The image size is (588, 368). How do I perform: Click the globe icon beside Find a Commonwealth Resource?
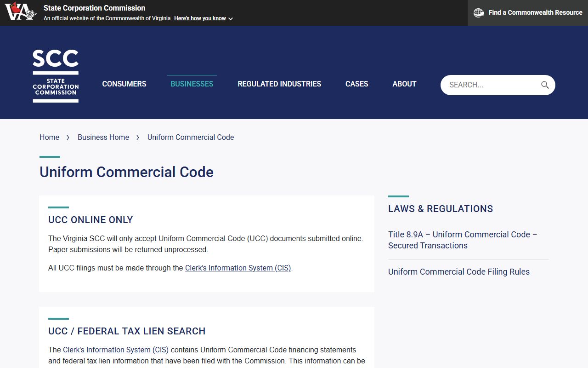479,13
